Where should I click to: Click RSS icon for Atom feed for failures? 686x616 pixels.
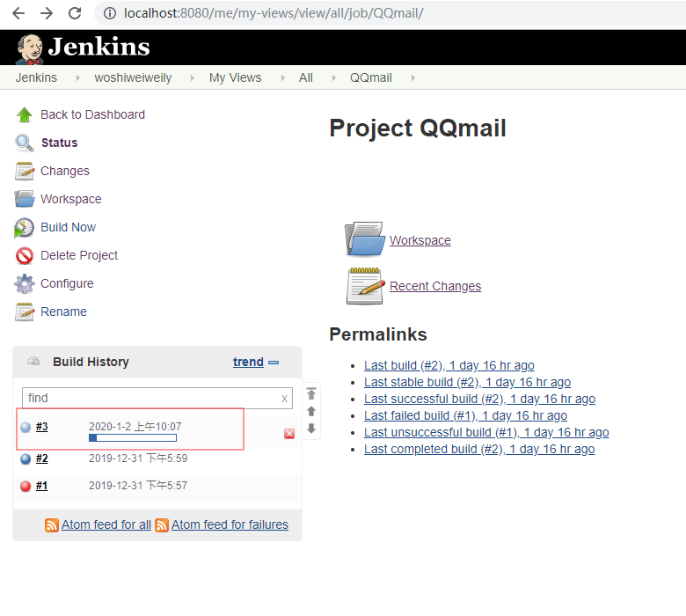(162, 525)
